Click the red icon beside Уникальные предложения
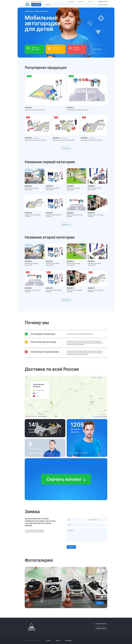The width and height of the screenshot is (132, 644). tap(26, 352)
